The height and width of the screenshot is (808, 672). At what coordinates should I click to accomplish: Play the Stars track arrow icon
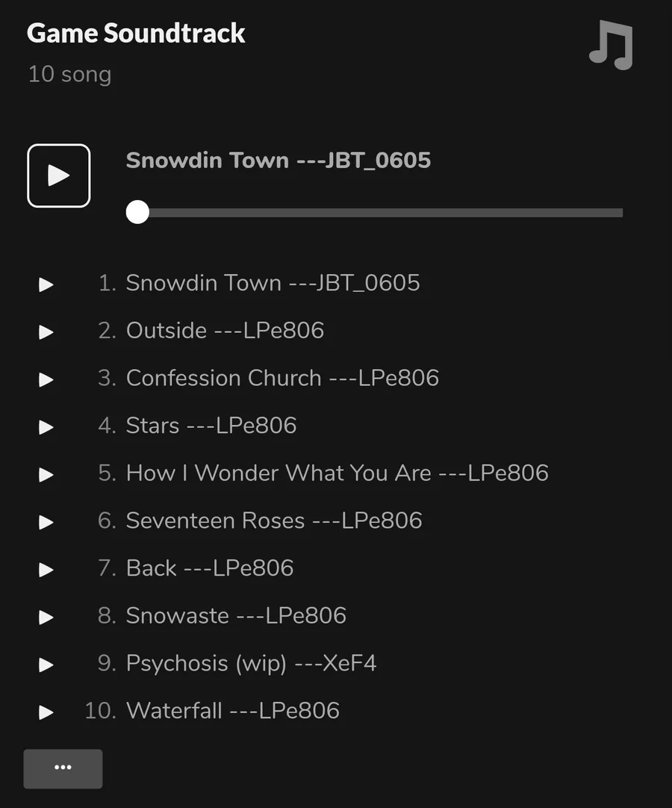[x=46, y=427]
